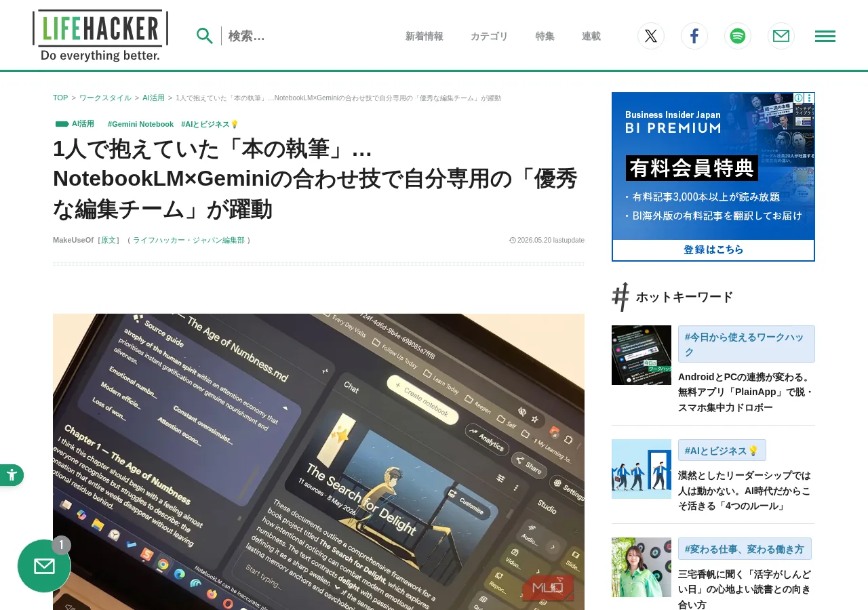Open ライフハッカー・ジャパン編集部 author link
Image resolution: width=868 pixels, height=610 pixels.
click(189, 240)
